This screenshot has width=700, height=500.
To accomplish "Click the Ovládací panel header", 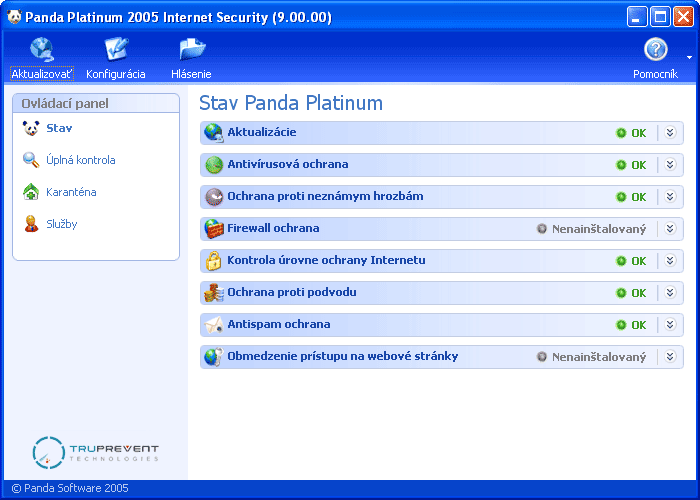I will (96, 104).
